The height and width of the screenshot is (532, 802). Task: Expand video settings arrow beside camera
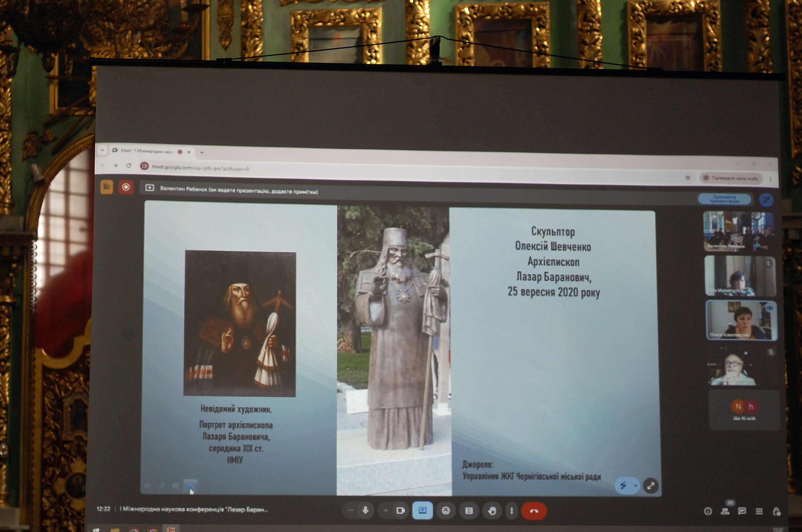386,510
